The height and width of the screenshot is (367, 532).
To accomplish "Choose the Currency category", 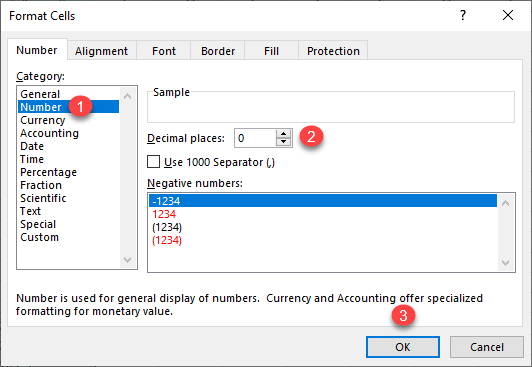I will click(69, 120).
